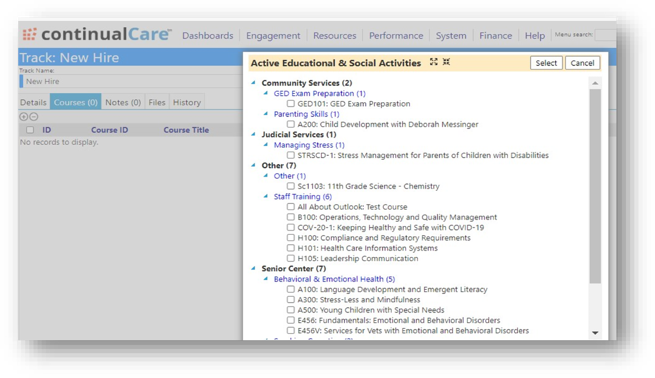This screenshot has width=655, height=378.
Task: Open the Staff Training (6) link
Action: click(303, 196)
